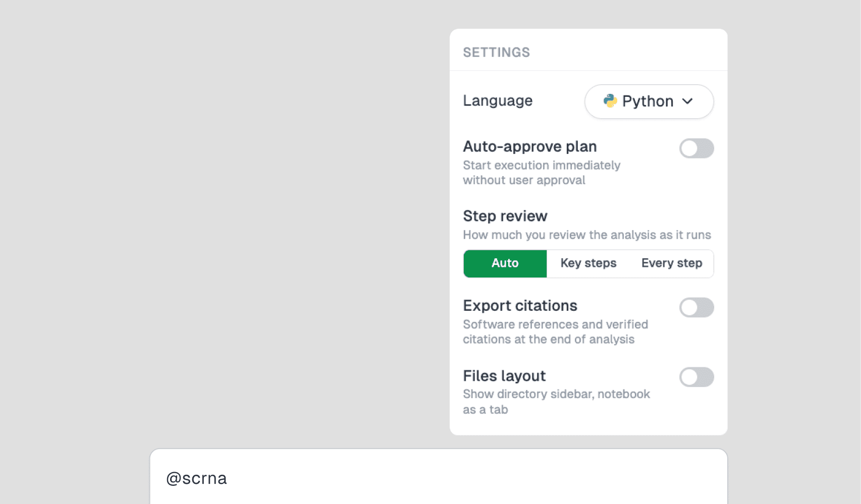Click the SETTINGS panel heading
The width and height of the screenshot is (861, 504).
[497, 52]
